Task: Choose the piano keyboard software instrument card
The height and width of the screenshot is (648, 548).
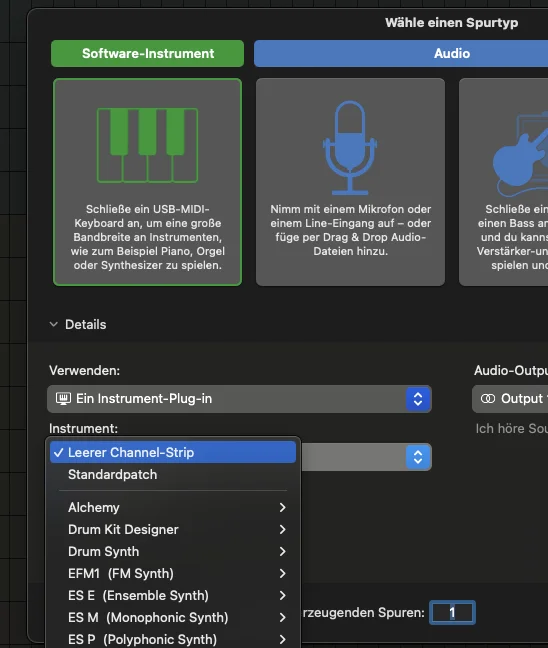Action: click(148, 182)
